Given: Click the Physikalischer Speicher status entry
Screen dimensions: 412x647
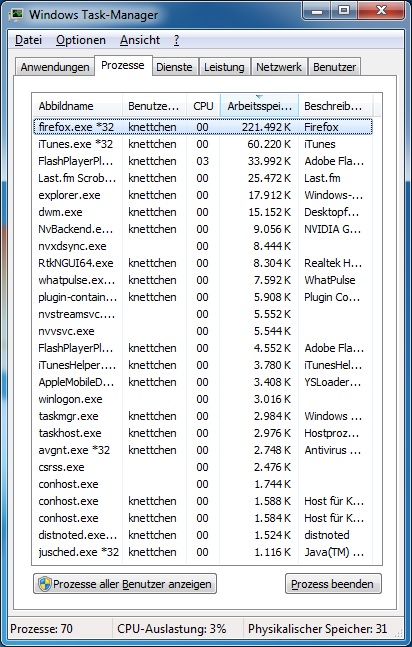Looking at the screenshot, I should pyautogui.click(x=317, y=628).
